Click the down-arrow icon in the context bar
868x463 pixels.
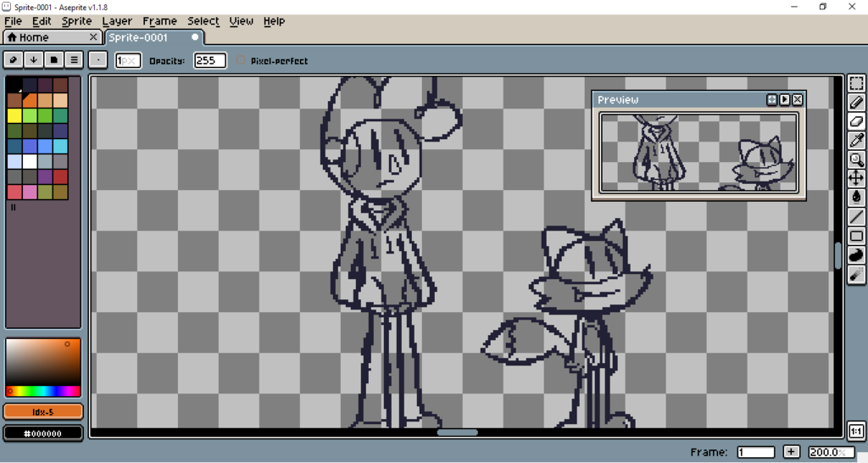tap(33, 60)
